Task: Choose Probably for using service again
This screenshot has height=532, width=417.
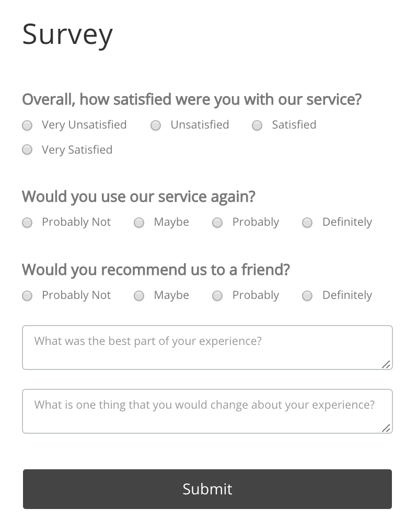Action: 217,223
